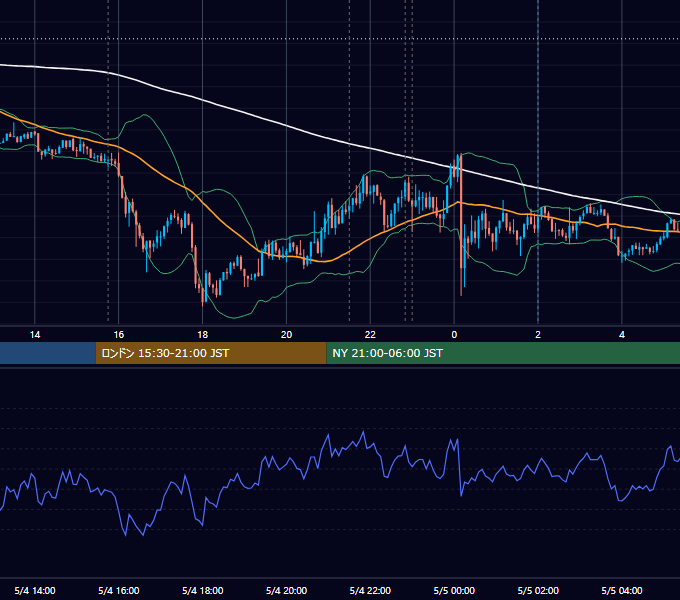
Task: Click the long red spike candle after midnight
Action: pyautogui.click(x=461, y=225)
